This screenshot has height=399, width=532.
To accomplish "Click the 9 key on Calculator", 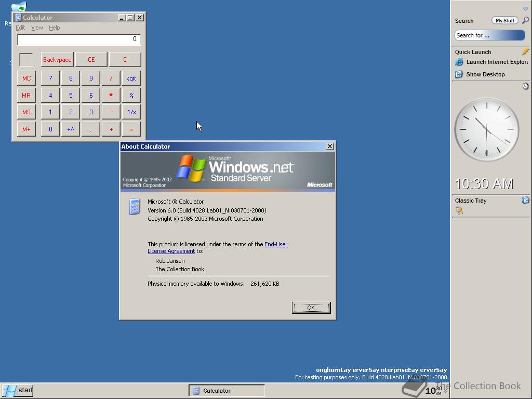I will 91,78.
